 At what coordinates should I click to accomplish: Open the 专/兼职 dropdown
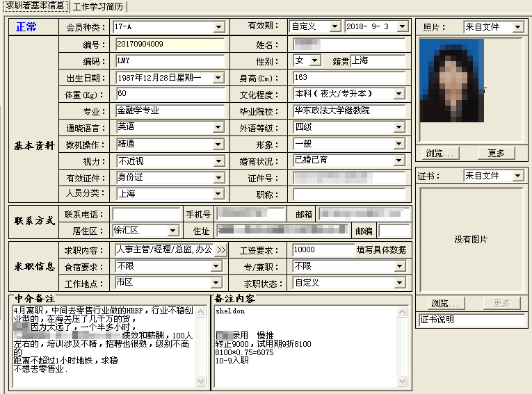[x=400, y=266]
